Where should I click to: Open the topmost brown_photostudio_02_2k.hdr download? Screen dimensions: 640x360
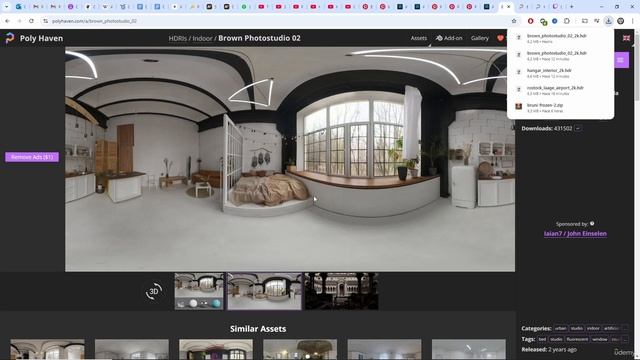pyautogui.click(x=560, y=38)
